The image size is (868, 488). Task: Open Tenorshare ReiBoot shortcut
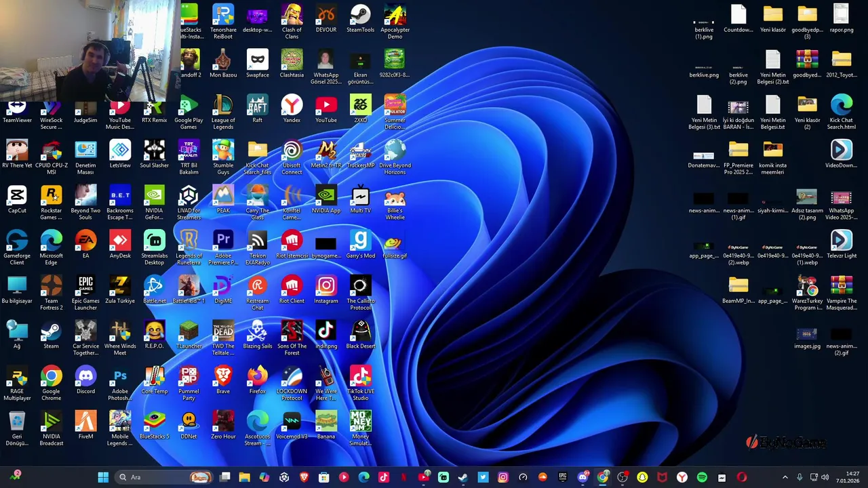click(x=223, y=22)
